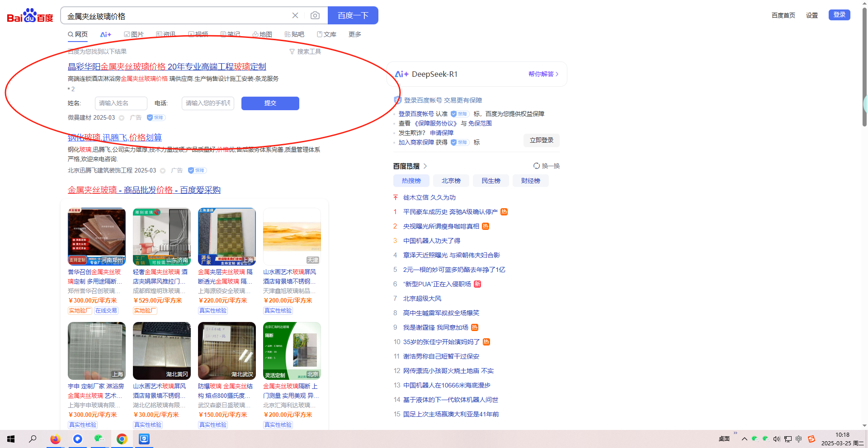Switch to the 网页 tab
This screenshot has width=868, height=448.
click(x=78, y=34)
